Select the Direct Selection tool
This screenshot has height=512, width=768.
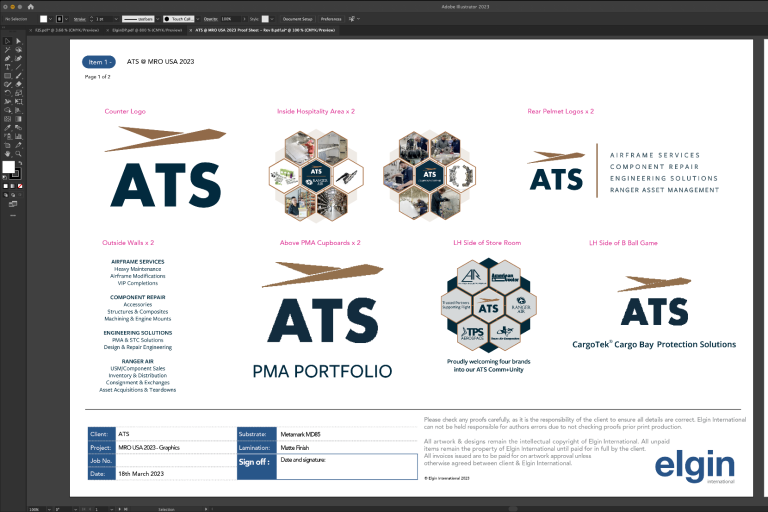point(18,41)
